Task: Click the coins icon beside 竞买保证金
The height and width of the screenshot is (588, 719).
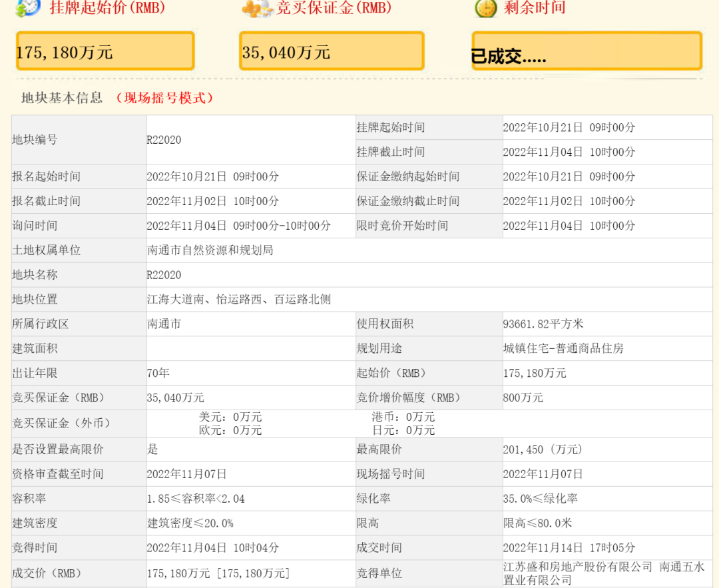Action: [258, 8]
